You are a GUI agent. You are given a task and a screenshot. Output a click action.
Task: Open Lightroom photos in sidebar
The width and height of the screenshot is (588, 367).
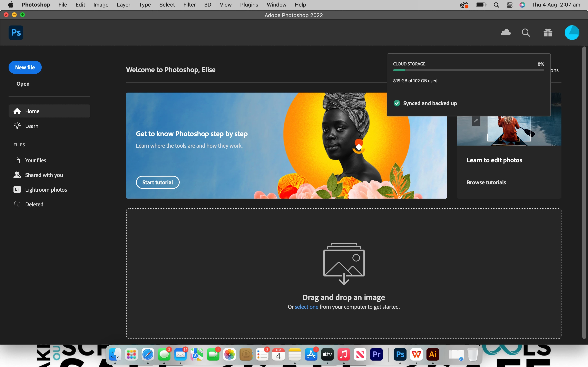point(46,190)
